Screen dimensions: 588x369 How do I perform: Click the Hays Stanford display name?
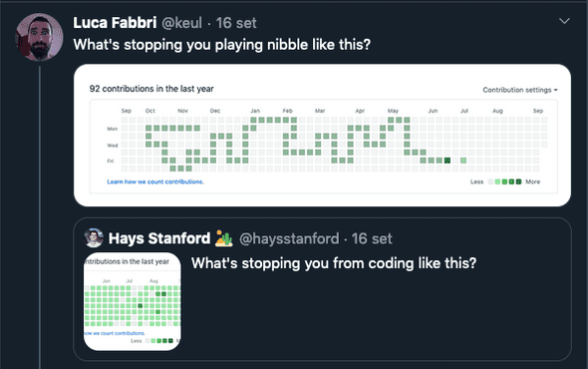159,238
